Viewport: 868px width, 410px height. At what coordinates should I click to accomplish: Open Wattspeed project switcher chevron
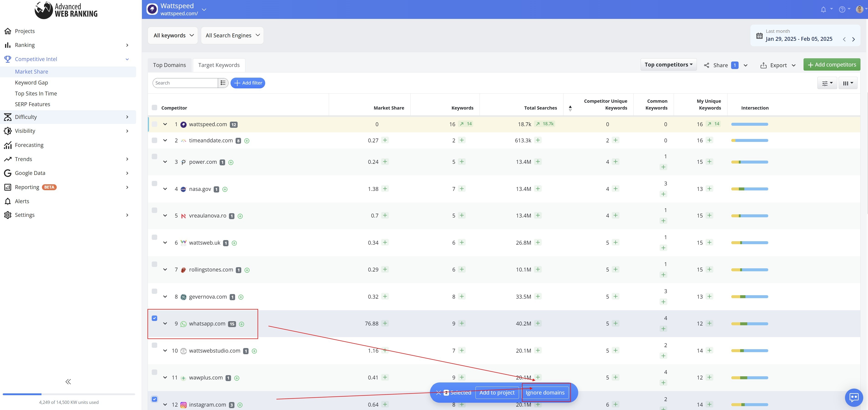pos(204,9)
